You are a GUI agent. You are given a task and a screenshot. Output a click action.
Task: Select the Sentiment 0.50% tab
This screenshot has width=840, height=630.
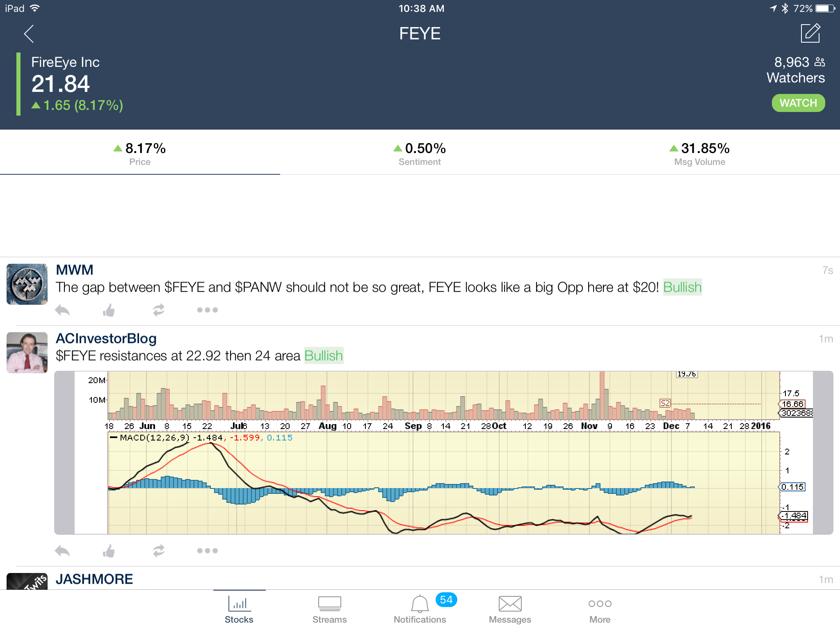pyautogui.click(x=420, y=153)
